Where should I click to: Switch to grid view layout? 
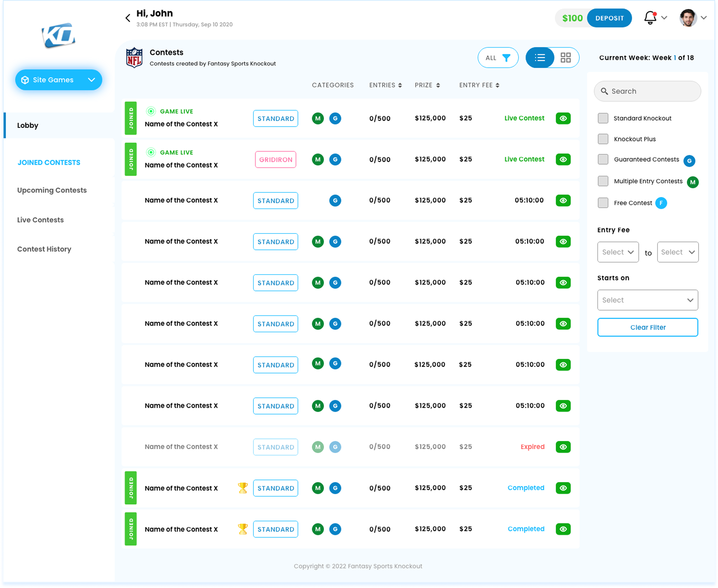tap(566, 58)
